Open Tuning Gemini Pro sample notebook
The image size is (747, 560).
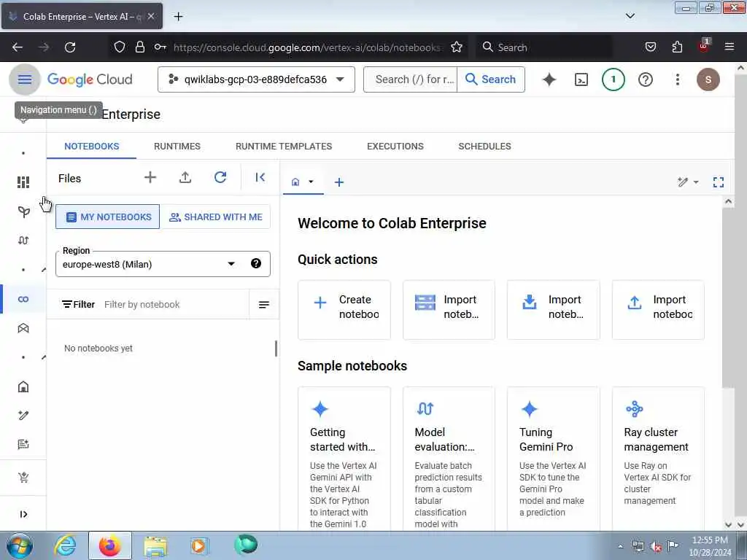(553, 458)
